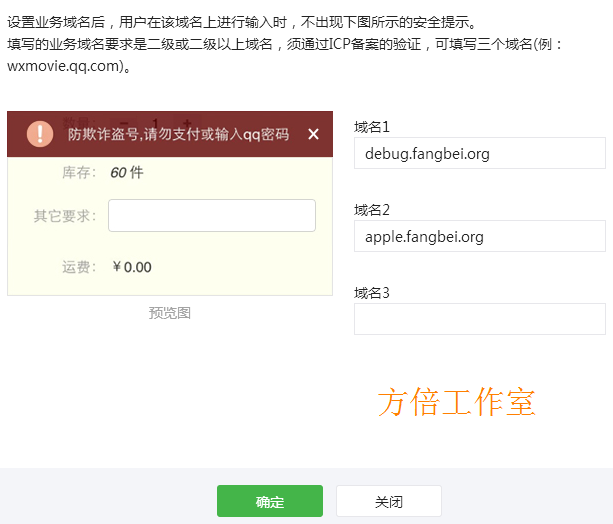613x524 pixels.
Task: Click the orange 方倍工作室 text
Action: tap(456, 401)
